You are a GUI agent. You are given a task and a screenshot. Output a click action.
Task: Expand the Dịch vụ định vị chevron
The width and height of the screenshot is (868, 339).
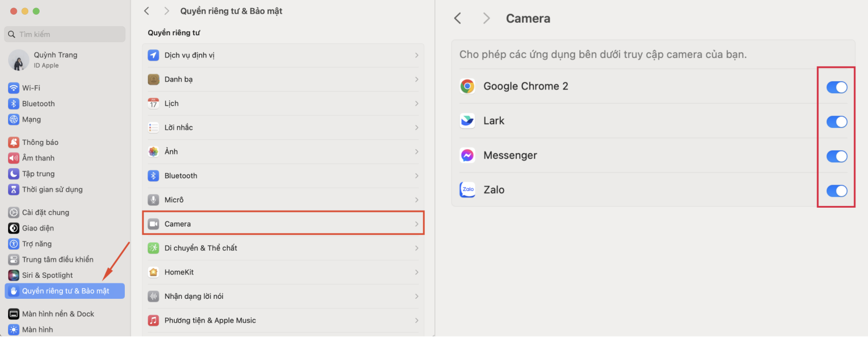pos(416,55)
